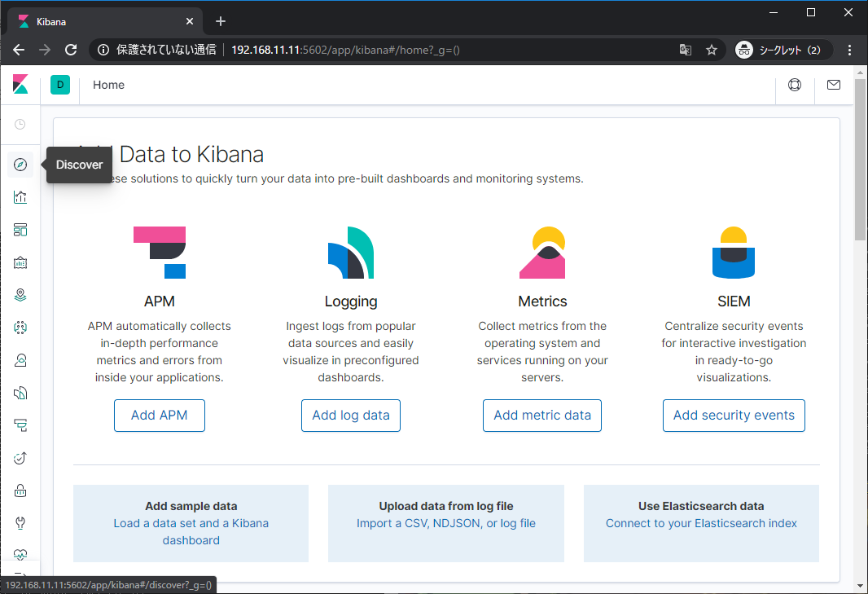The width and height of the screenshot is (868, 594).
Task: Open Dev Tools wrench icon
Action: point(20,522)
